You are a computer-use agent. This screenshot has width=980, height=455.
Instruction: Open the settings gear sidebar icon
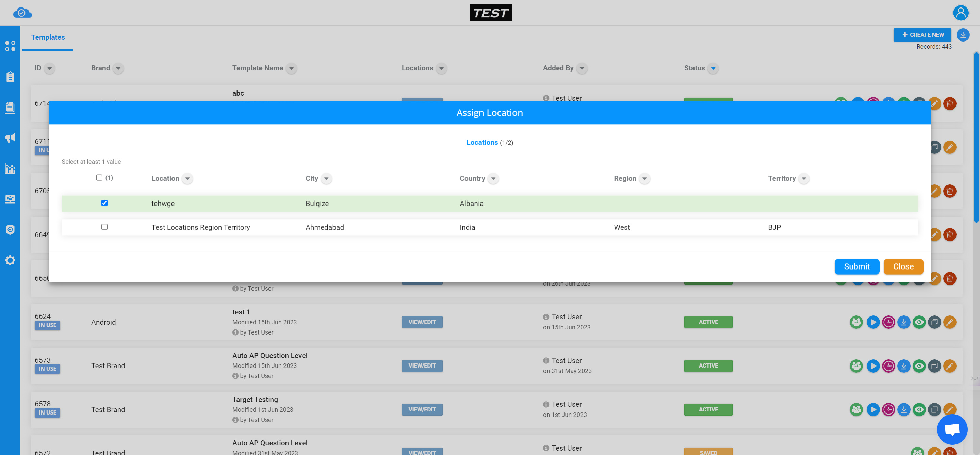click(10, 260)
